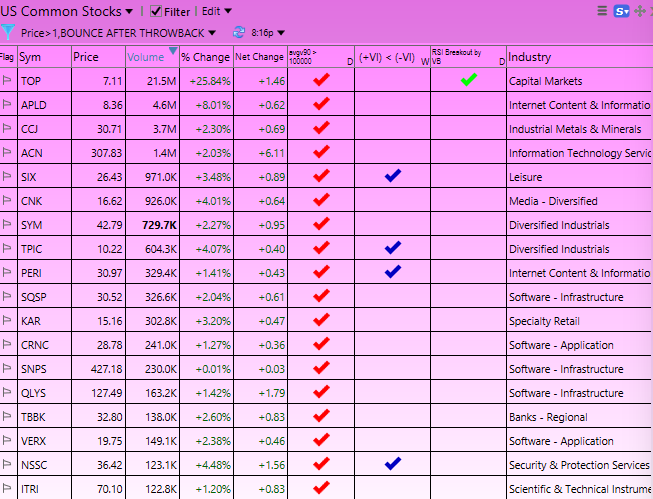Select the APLD symbol cell
The image size is (653, 499).
45,105
